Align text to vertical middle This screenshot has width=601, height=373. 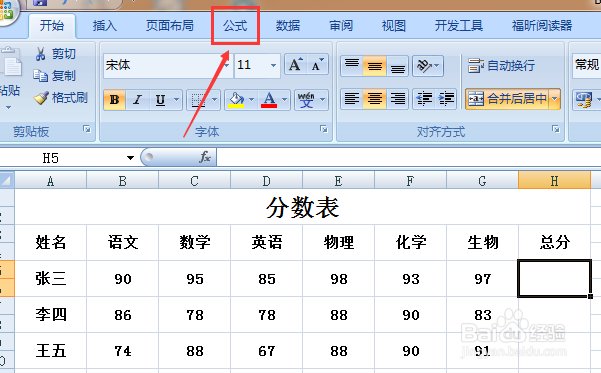click(374, 66)
